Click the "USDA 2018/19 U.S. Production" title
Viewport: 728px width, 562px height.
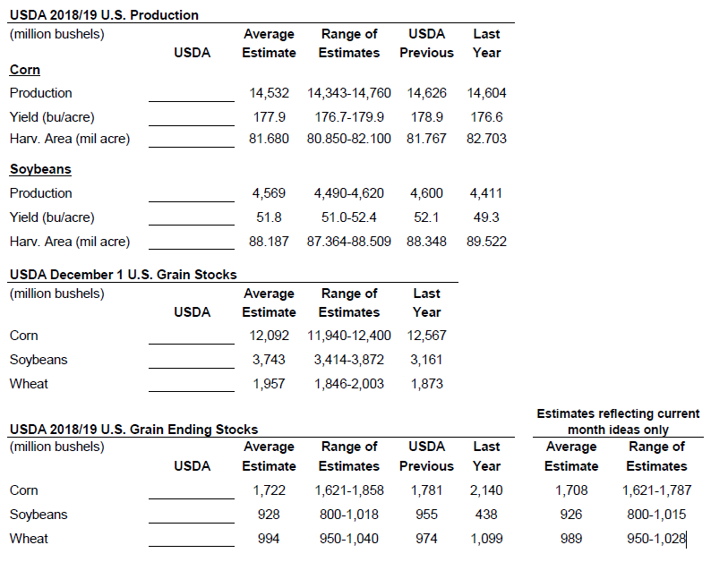[x=104, y=15]
